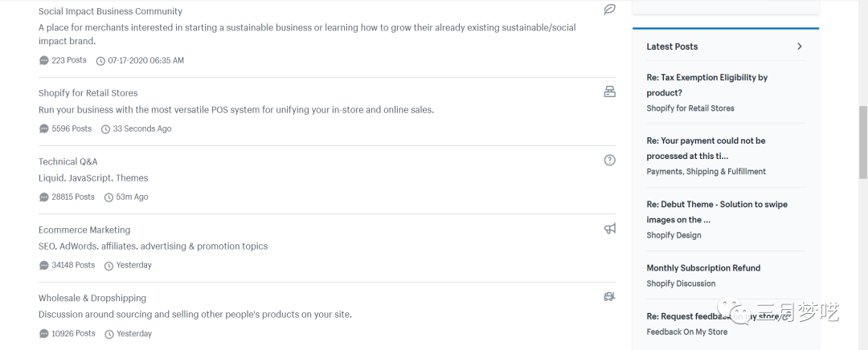
Task: Open Social Impact Business Community board
Action: [x=110, y=12]
